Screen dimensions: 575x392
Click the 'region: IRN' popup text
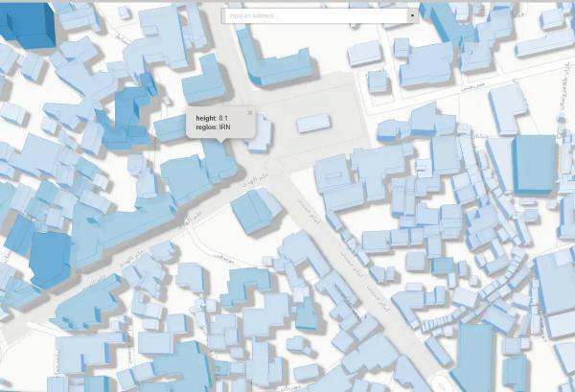click(x=212, y=127)
